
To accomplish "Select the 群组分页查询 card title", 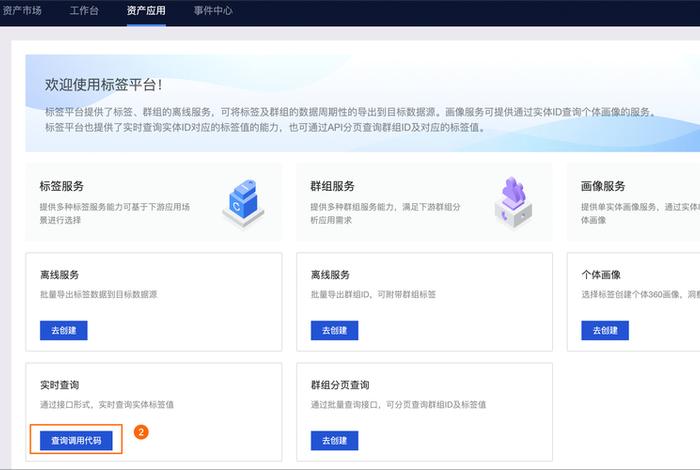I will [x=340, y=385].
